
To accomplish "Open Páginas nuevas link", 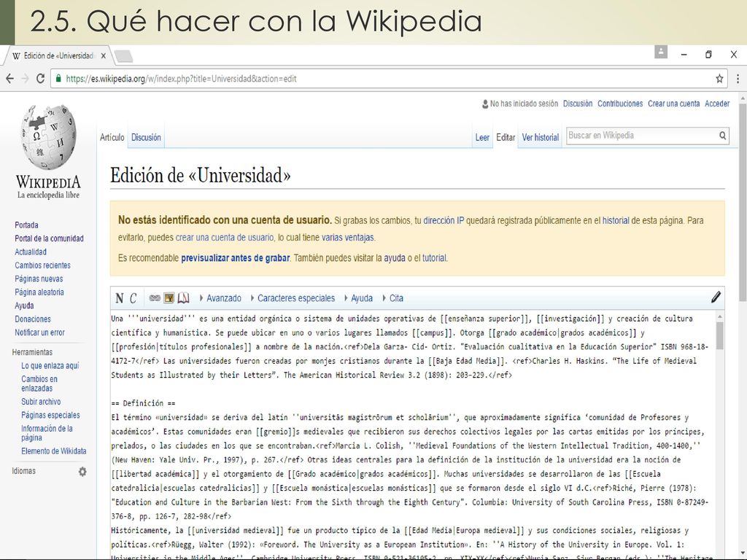I will tap(39, 279).
